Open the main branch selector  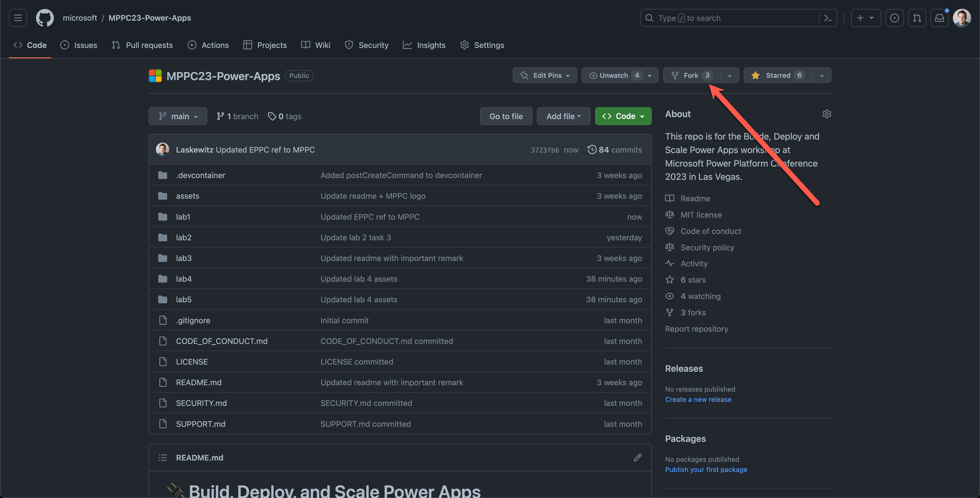coord(178,116)
